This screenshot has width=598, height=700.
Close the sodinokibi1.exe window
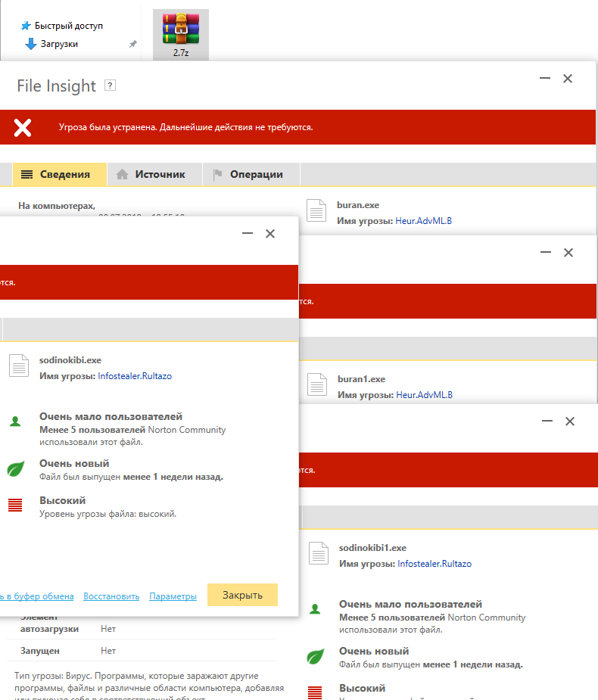(570, 421)
